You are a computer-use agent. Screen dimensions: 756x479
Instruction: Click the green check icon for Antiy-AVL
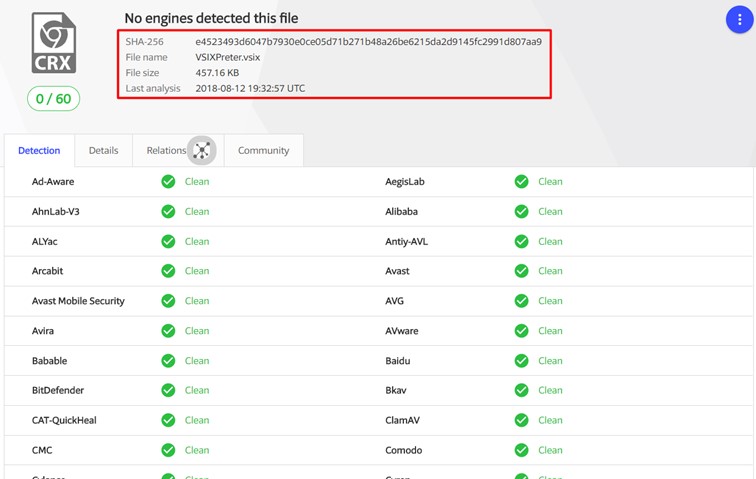click(x=521, y=242)
